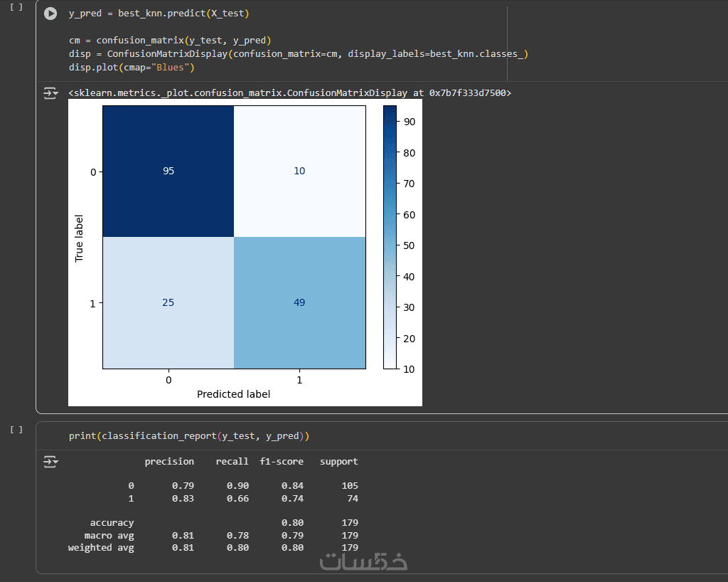This screenshot has width=728, height=582.
Task: Click the cm = confusion_matrix code line
Action: (170, 41)
